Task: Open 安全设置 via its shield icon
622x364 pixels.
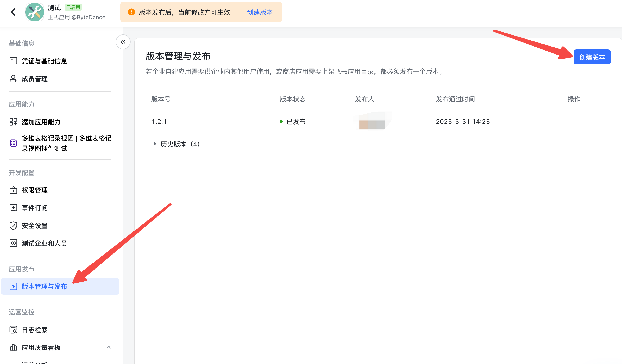Action: [13, 225]
